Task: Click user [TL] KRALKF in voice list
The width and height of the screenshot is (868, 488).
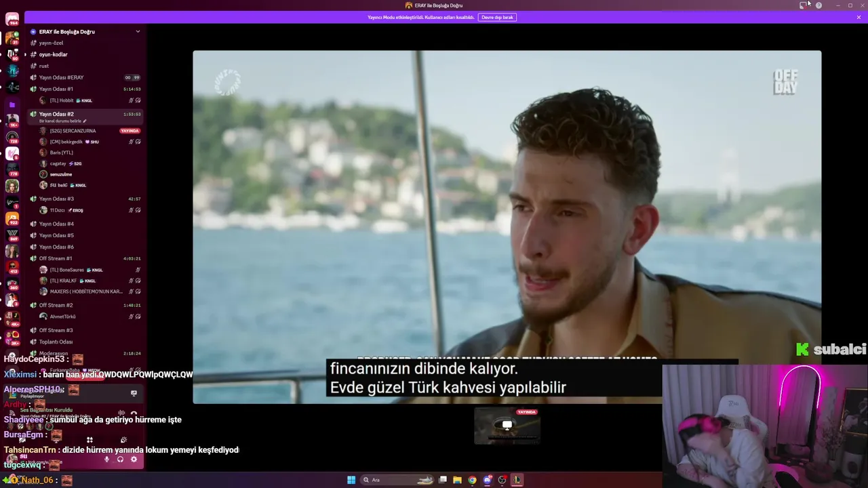Action: click(x=90, y=281)
